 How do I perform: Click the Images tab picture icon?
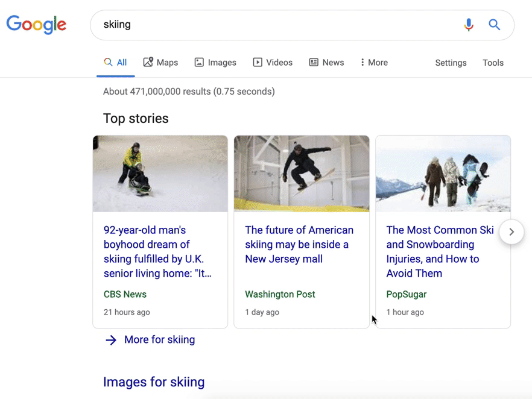[x=199, y=62]
